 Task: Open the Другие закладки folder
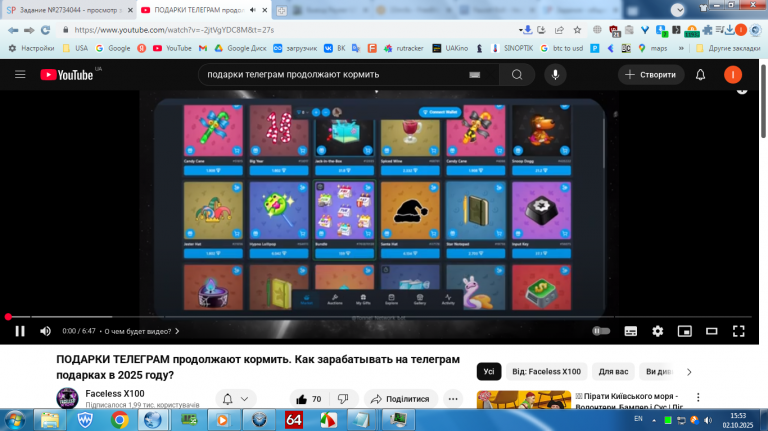click(x=728, y=48)
